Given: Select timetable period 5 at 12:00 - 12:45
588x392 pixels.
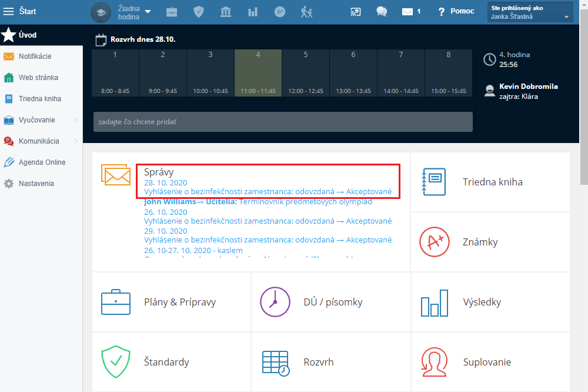Looking at the screenshot, I should (x=306, y=73).
